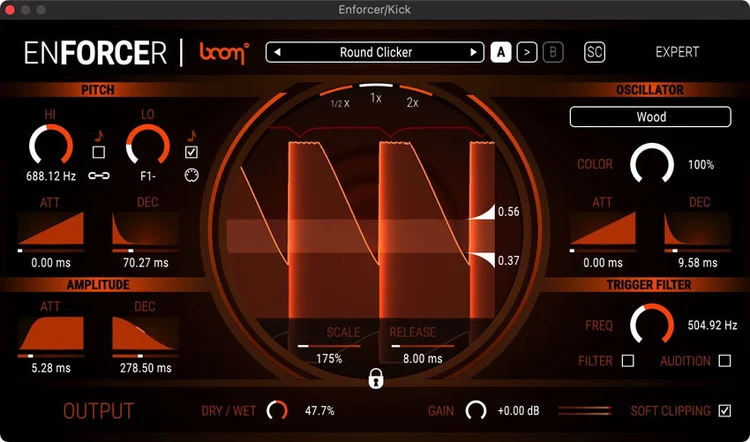Image resolution: width=750 pixels, height=442 pixels.
Task: Copy A to B with the arrow button
Action: tap(527, 53)
